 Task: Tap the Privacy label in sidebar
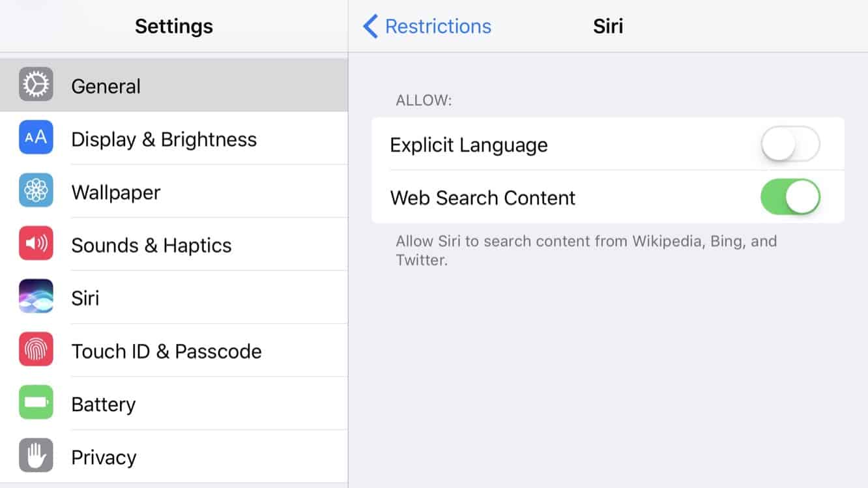tap(104, 457)
